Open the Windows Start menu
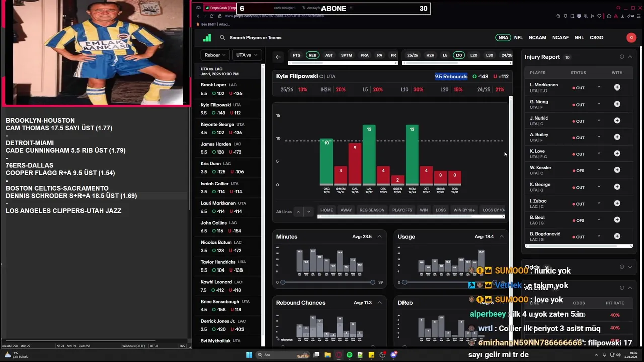Screen dimensions: 644x362 [x=249, y=355]
